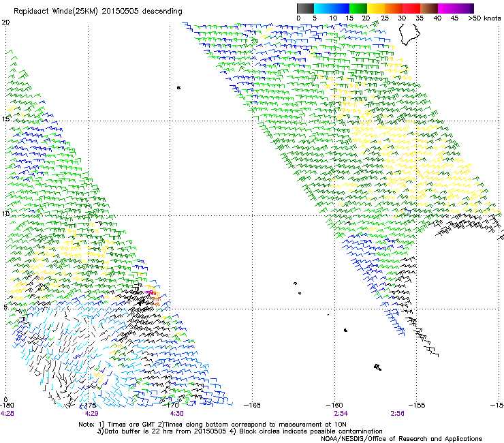Click the latitude axis label '15'
The image size is (504, 443).
[5, 119]
